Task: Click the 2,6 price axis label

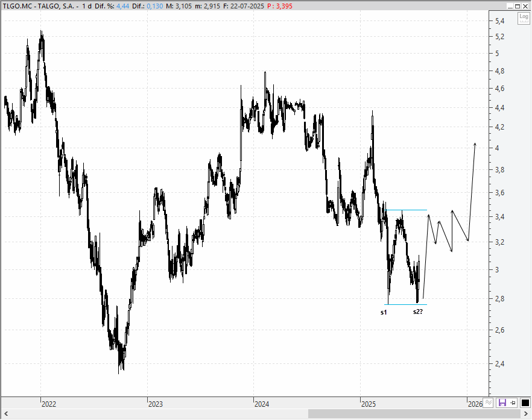Action: (x=500, y=330)
